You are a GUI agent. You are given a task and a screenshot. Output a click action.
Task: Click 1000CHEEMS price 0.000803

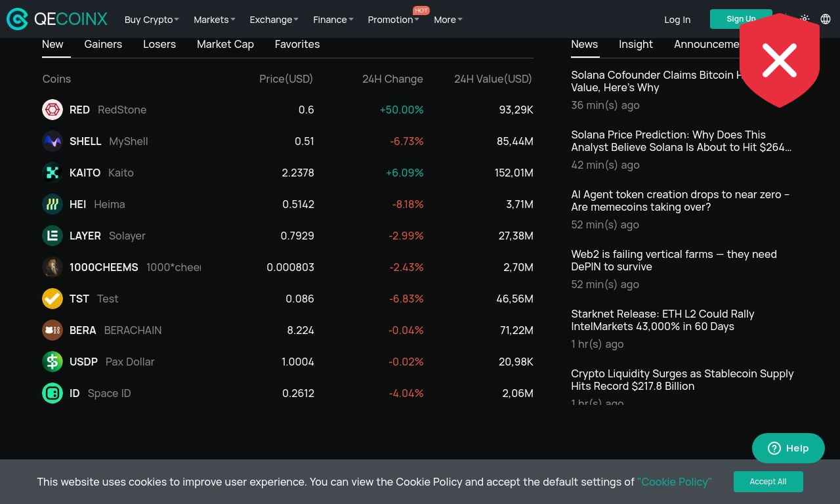point(290,267)
